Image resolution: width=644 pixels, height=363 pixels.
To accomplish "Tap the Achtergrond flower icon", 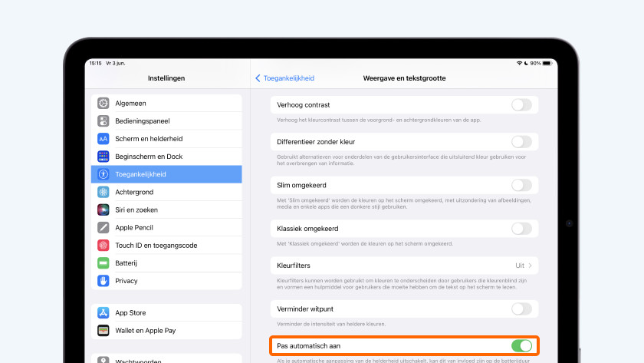I will [103, 192].
